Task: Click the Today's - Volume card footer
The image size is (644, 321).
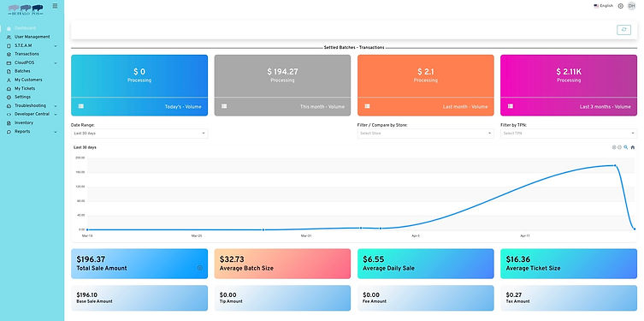Action: 139,106
